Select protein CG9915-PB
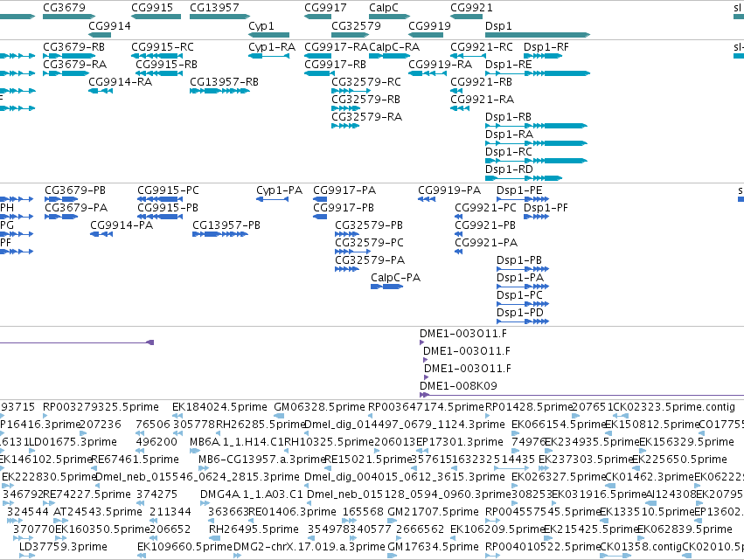 pos(168,208)
